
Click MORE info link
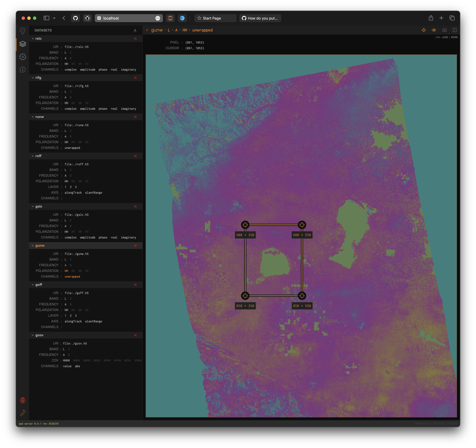click(x=454, y=37)
